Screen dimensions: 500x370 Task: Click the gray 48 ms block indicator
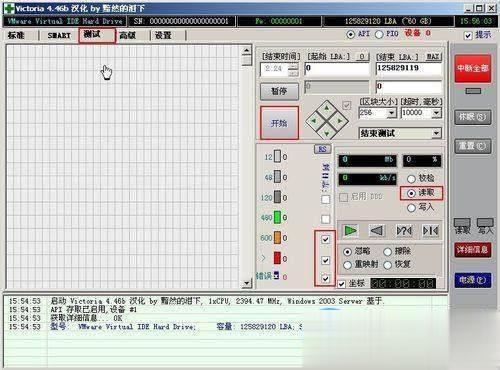point(277,177)
